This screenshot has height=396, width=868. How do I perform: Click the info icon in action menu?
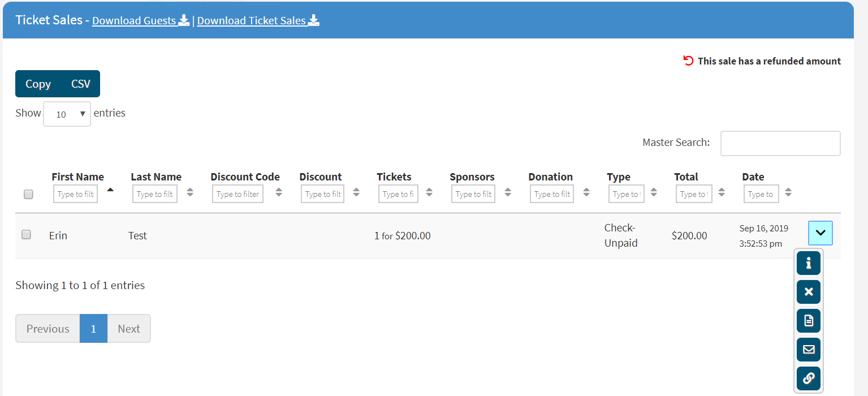[x=808, y=263]
